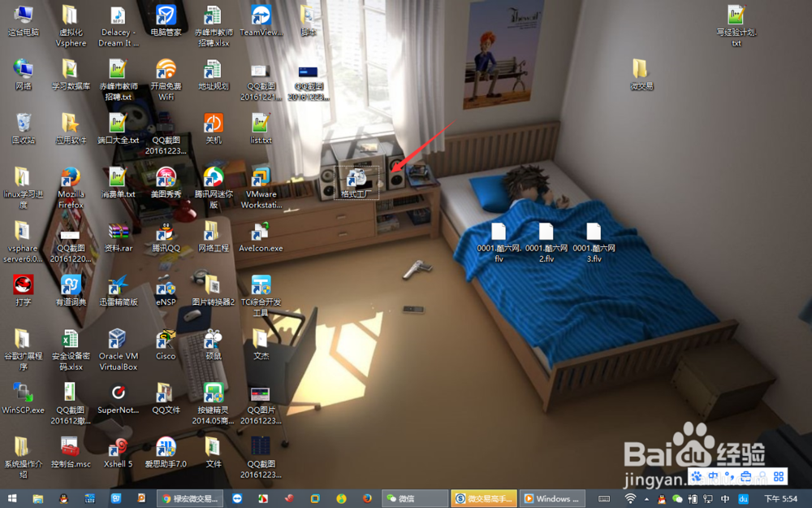Select the 系统操作介绍 folder
The width and height of the screenshot is (812, 508).
pos(24,457)
